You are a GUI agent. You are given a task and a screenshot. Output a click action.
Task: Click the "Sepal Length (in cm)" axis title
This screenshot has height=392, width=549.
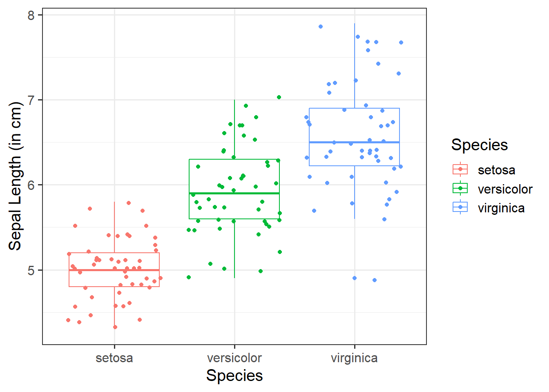(x=15, y=176)
